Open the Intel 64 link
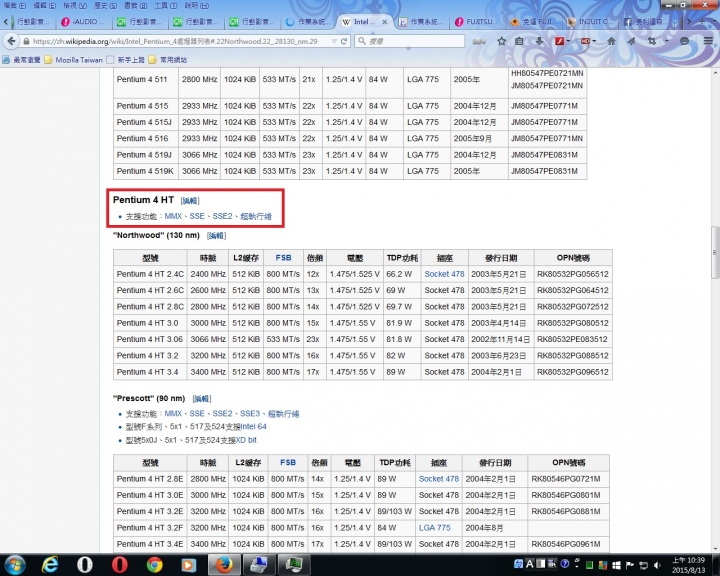This screenshot has width=720, height=576. (253, 427)
